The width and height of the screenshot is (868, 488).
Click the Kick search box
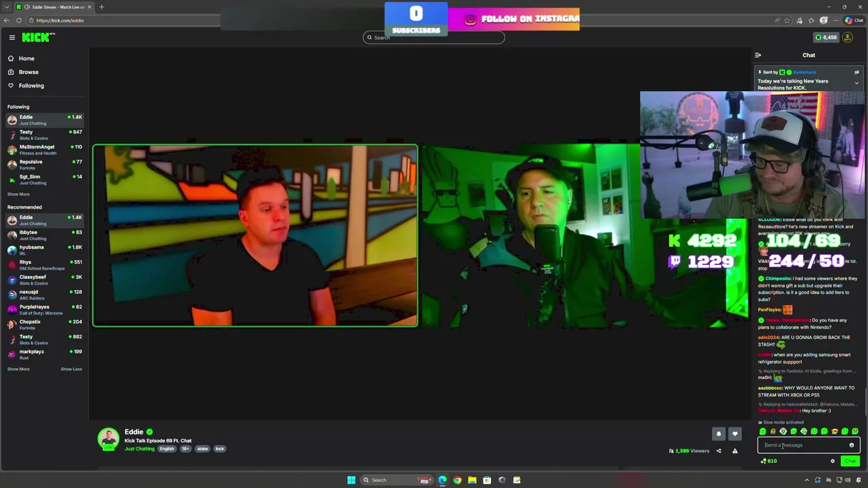(434, 37)
